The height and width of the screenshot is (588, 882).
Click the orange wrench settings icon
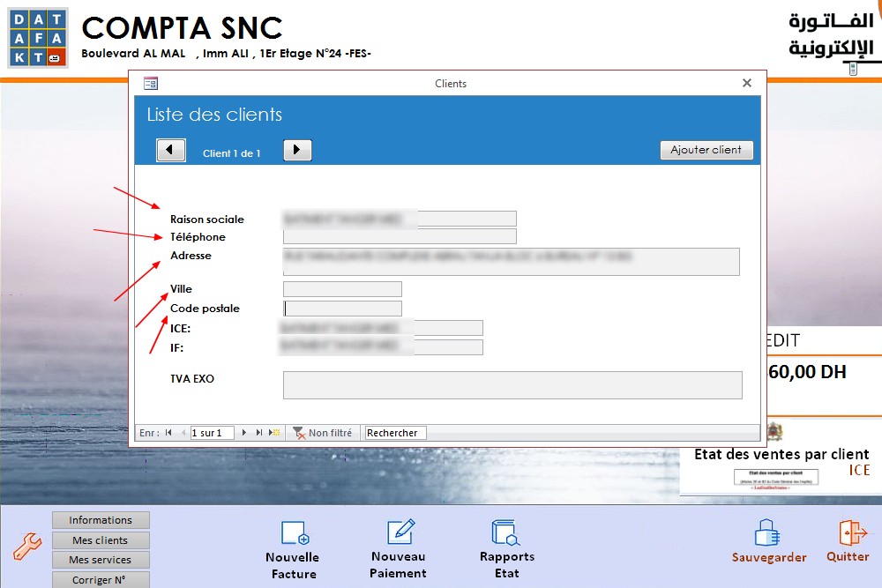point(27,547)
